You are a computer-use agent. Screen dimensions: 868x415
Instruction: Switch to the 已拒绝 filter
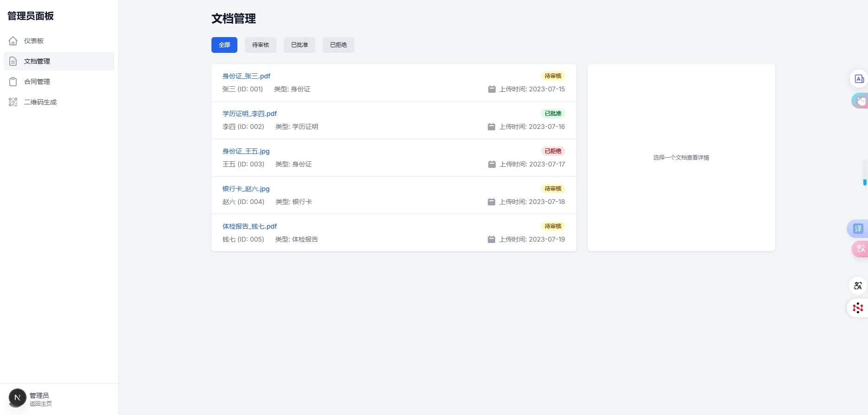coord(338,45)
